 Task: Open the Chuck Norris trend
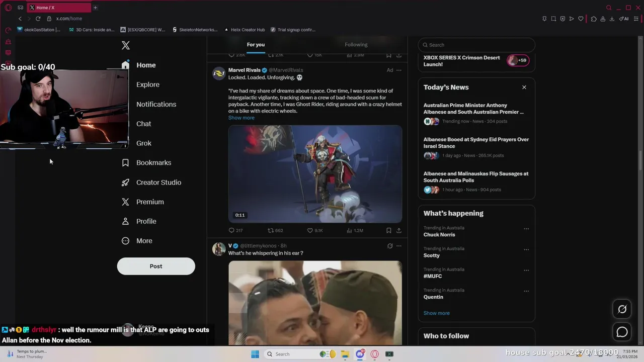click(439, 235)
